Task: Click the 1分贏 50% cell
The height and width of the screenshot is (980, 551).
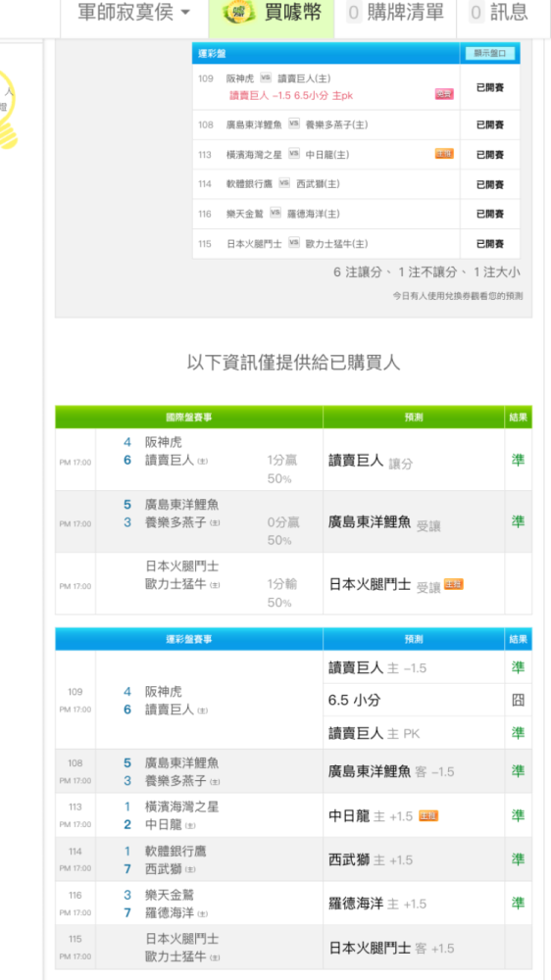Action: pyautogui.click(x=282, y=469)
